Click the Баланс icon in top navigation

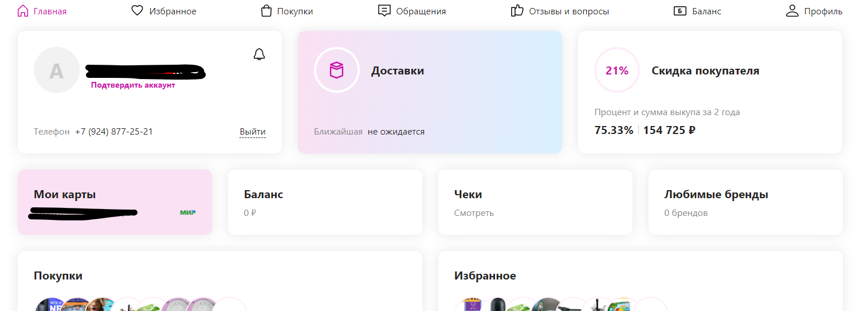(680, 11)
